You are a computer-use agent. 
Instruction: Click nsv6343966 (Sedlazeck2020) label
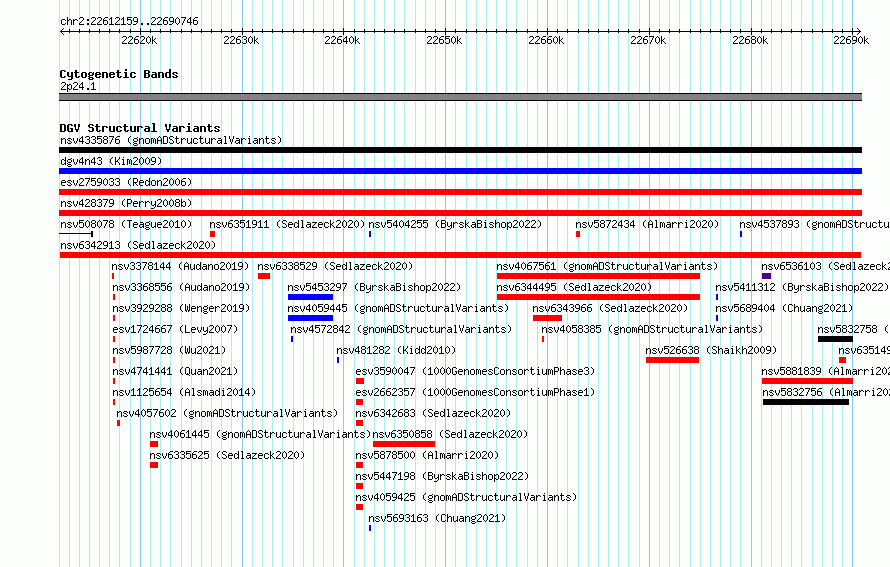pyautogui.click(x=610, y=308)
